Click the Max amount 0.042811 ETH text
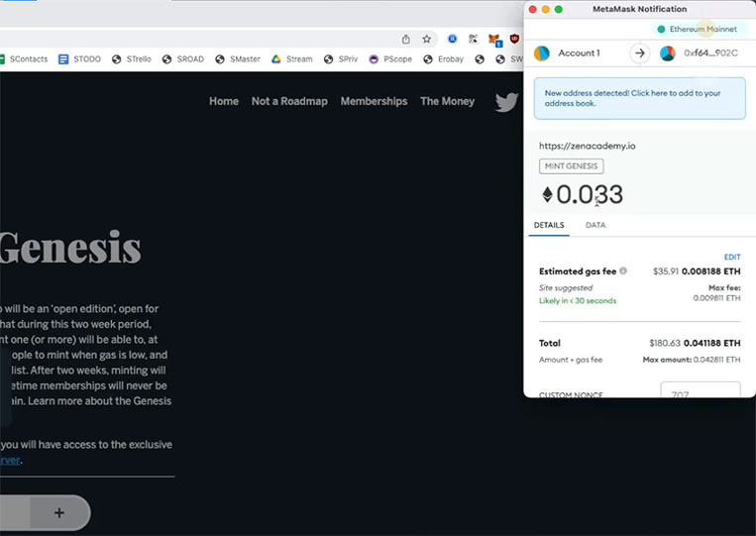The width and height of the screenshot is (756, 536). click(692, 360)
